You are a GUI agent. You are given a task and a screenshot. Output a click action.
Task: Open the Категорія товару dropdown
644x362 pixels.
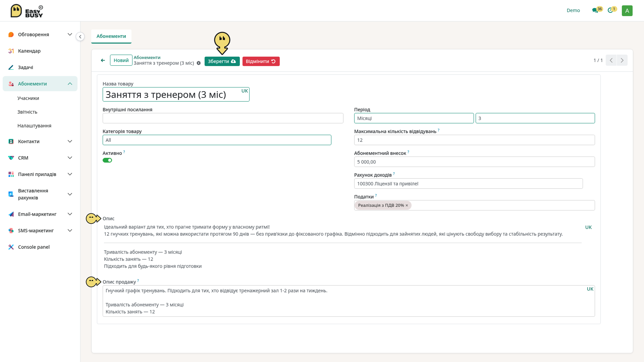click(x=217, y=140)
